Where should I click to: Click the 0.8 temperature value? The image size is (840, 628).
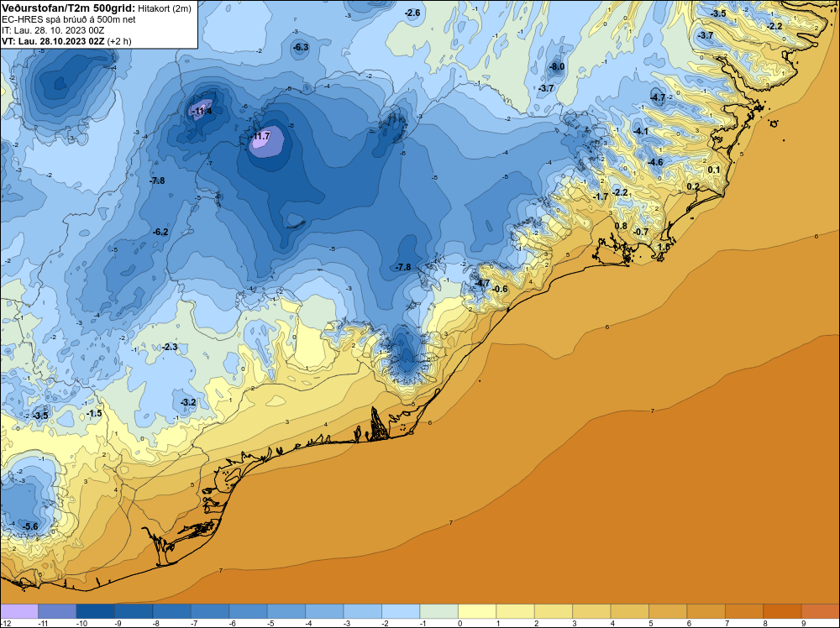621,226
